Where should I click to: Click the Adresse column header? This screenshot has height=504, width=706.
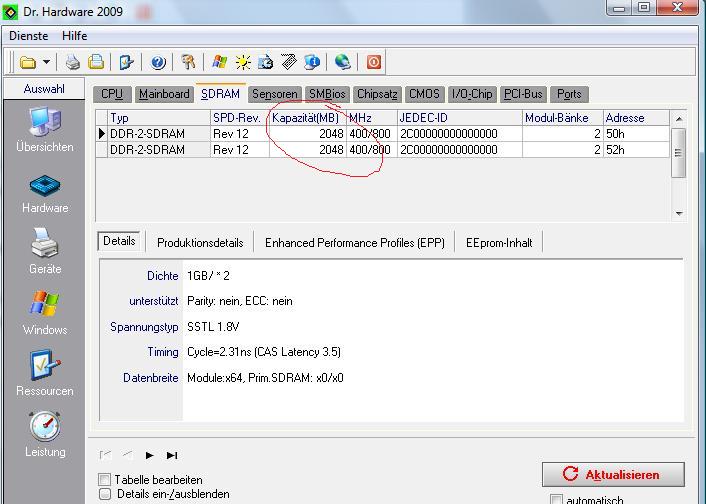[x=636, y=118]
